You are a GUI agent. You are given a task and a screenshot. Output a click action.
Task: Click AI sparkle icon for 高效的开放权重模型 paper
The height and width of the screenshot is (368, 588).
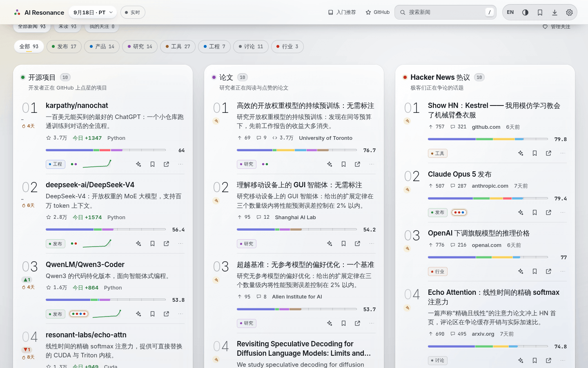click(x=330, y=164)
